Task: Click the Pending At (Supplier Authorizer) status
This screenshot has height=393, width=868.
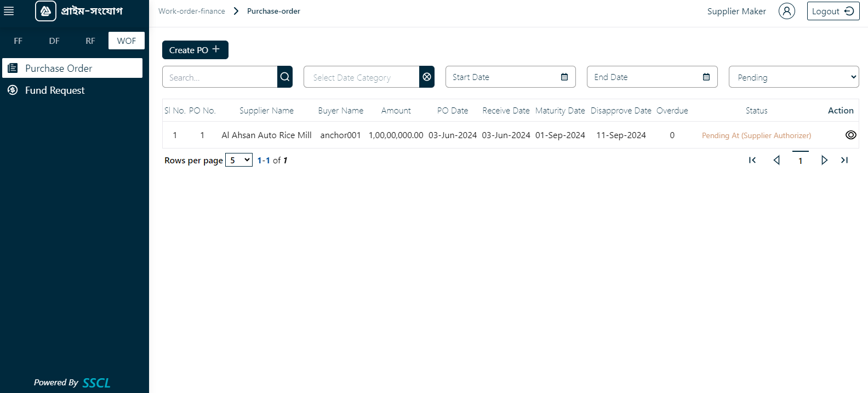Action: pyautogui.click(x=756, y=135)
